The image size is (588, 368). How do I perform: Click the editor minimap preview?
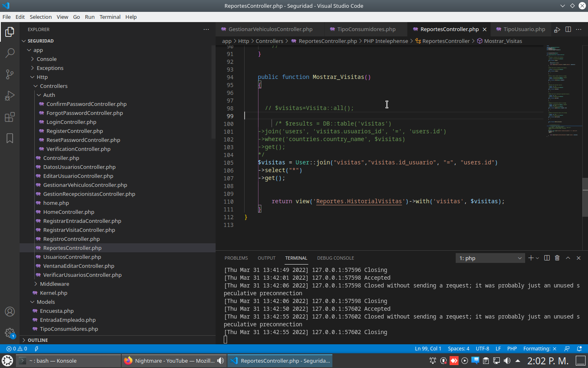pyautogui.click(x=563, y=91)
